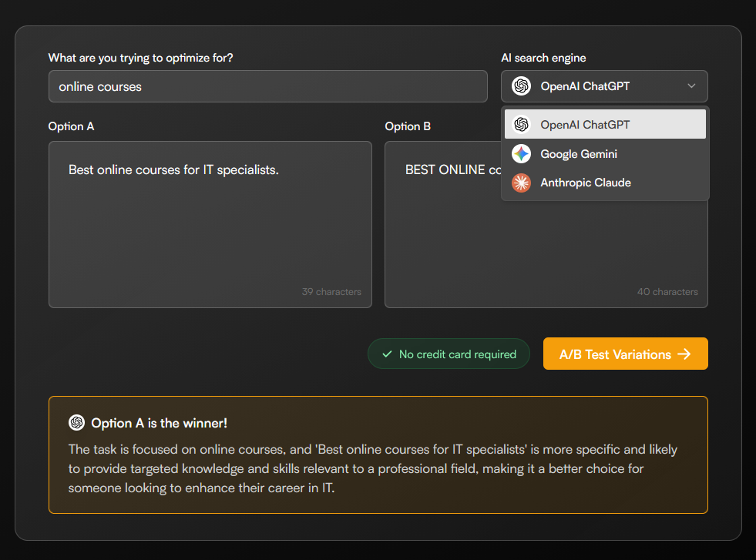The height and width of the screenshot is (560, 756).
Task: Click the ChatGPT logo in the dropdown list
Action: tap(522, 125)
